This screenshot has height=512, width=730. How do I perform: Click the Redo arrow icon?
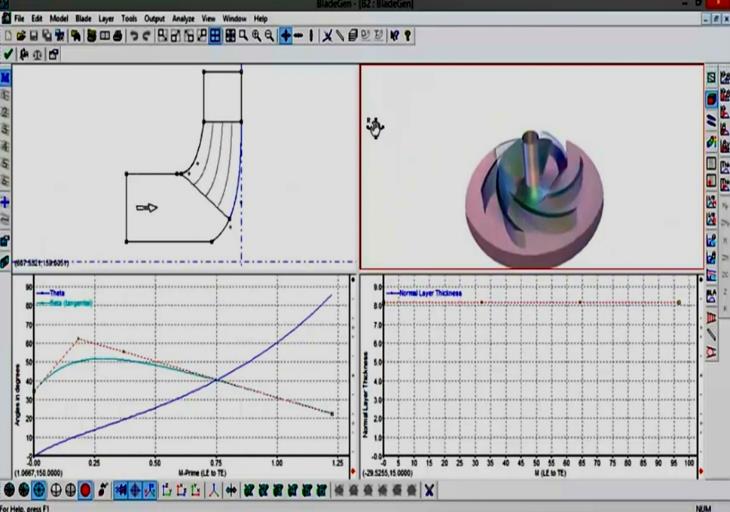pyautogui.click(x=147, y=36)
